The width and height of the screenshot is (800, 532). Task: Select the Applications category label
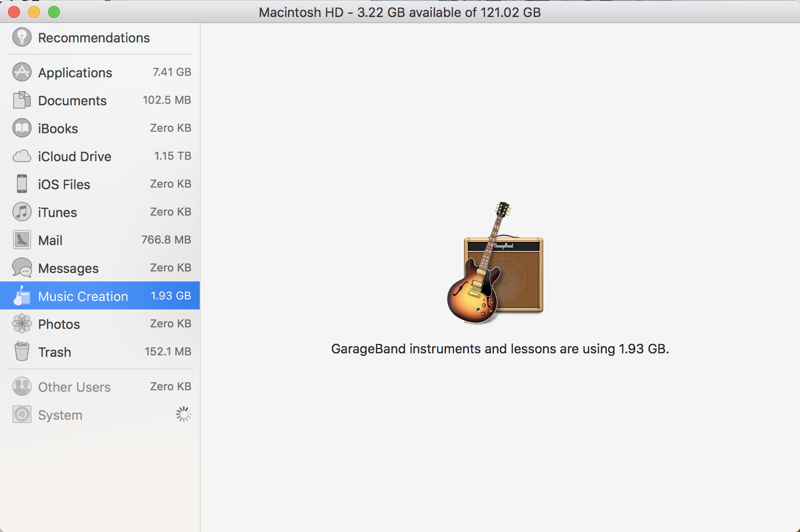[x=75, y=73]
